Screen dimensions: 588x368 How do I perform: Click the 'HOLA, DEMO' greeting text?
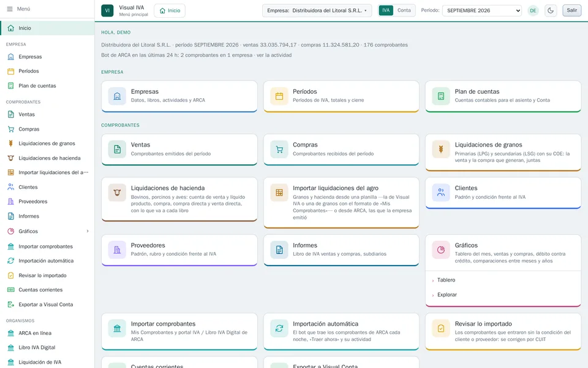click(116, 33)
